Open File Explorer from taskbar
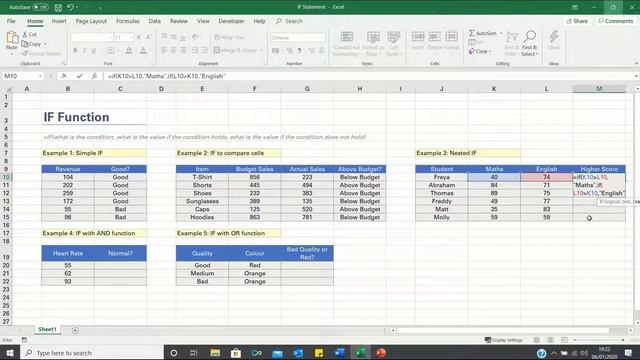The width and height of the screenshot is (640, 360). pos(215,353)
